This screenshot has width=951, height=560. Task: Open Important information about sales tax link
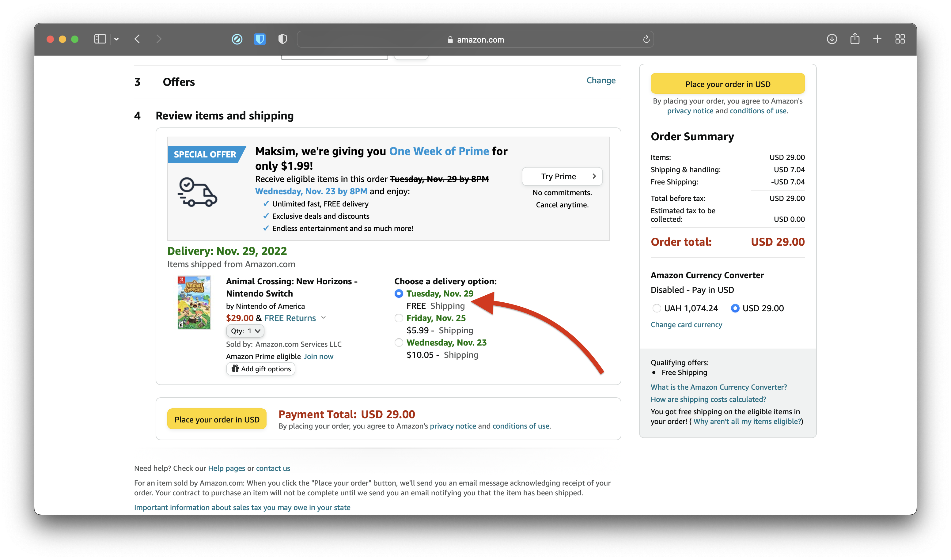coord(242,508)
